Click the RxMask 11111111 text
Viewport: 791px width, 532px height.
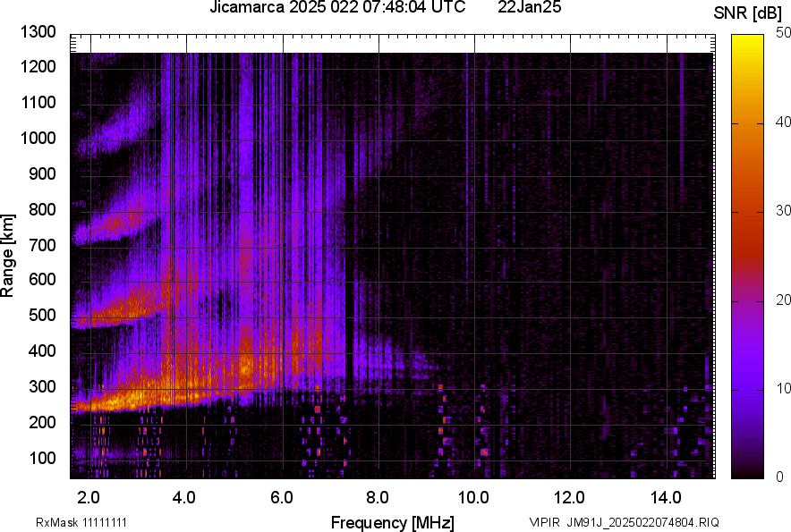pos(68,522)
